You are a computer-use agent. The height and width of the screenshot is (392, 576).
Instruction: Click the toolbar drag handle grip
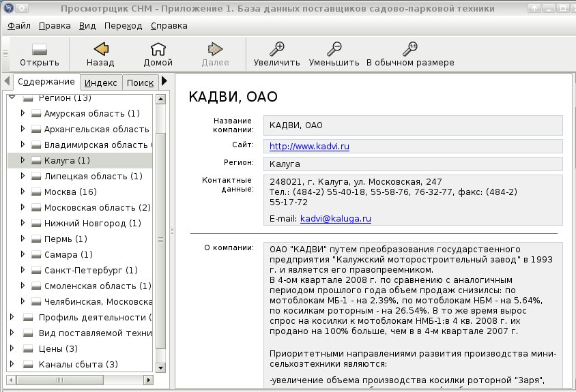tap(5, 54)
